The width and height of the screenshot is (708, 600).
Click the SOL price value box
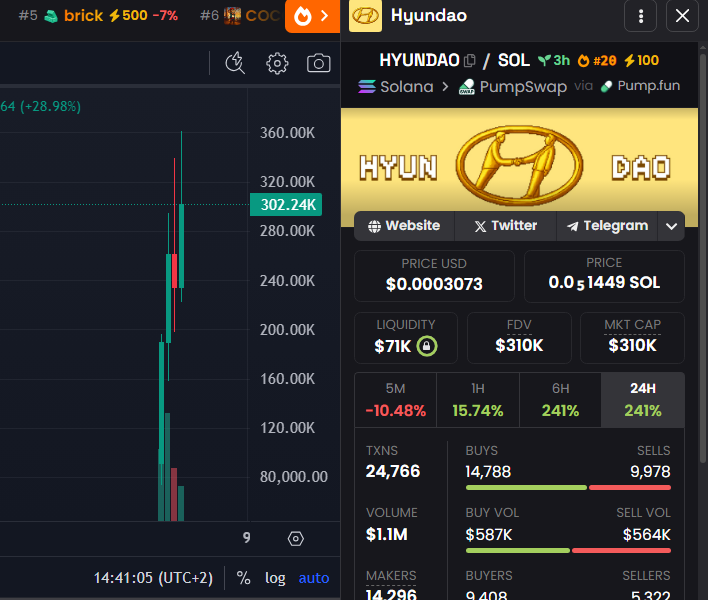point(604,276)
